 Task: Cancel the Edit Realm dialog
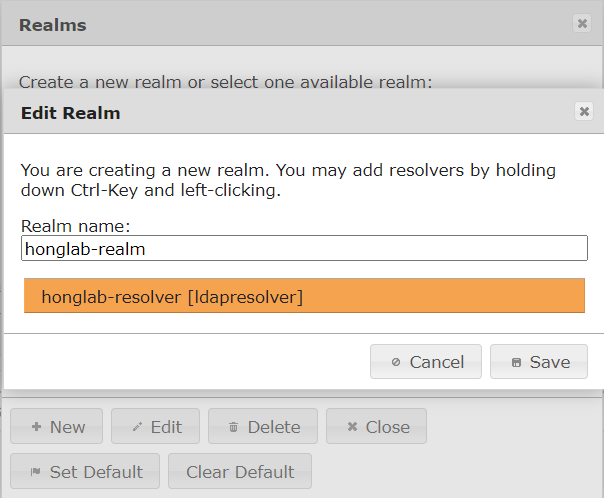(426, 362)
